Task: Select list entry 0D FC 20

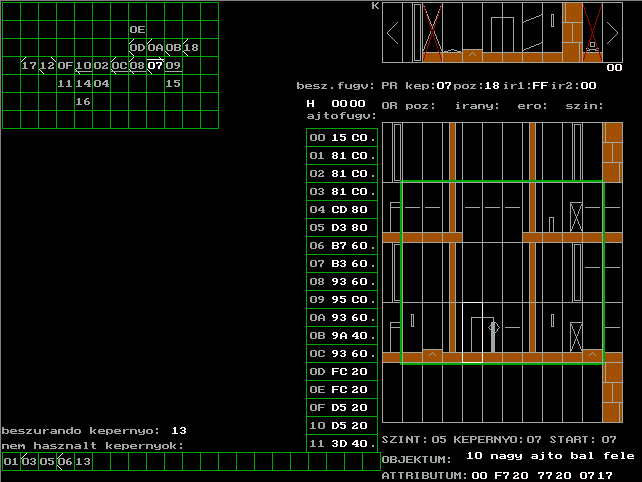Action: 341,372
